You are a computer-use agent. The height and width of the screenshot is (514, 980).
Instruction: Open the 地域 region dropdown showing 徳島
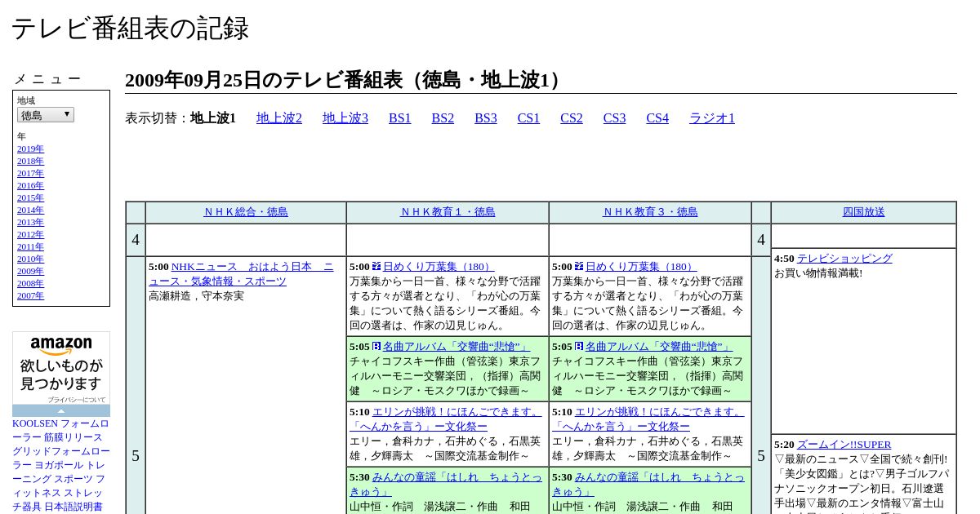coord(46,115)
